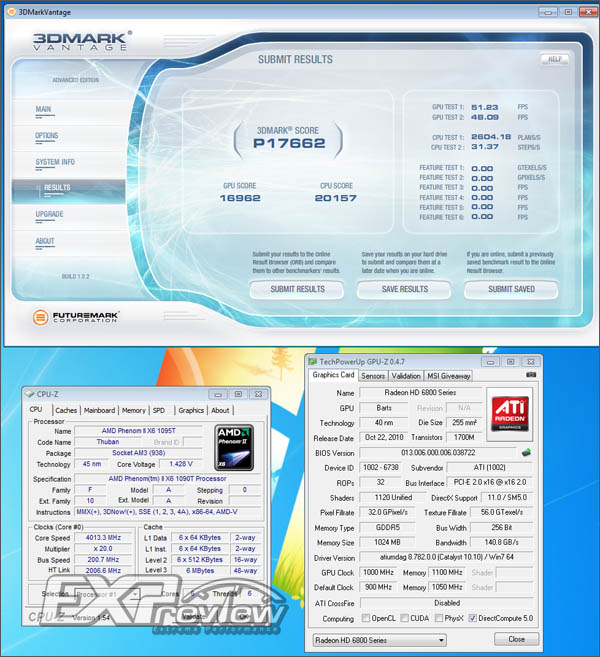Click the CPU TEST 1 value 2604.18
The width and height of the screenshot is (600, 657).
pos(491,137)
